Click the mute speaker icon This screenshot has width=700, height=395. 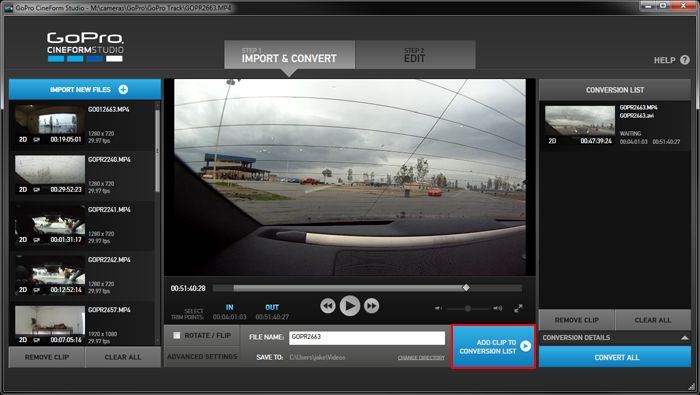pos(438,308)
